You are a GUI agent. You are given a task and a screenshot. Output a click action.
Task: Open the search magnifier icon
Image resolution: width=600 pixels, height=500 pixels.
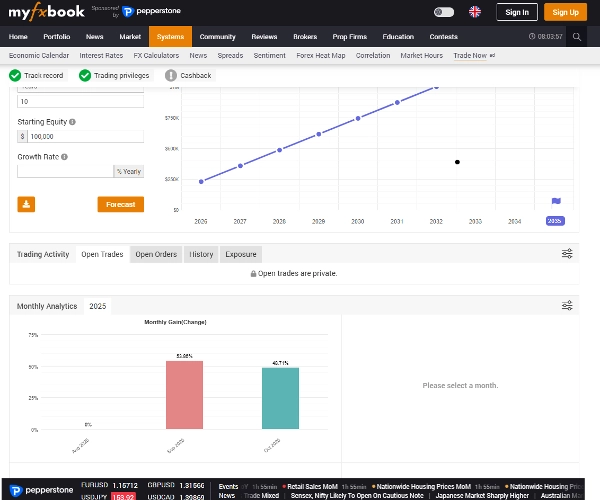(x=577, y=37)
